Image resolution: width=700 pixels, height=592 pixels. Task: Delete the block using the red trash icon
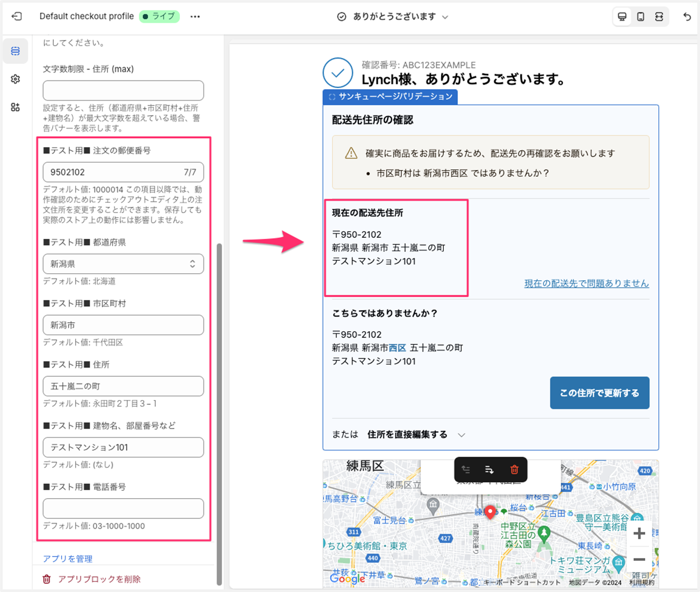pos(514,469)
